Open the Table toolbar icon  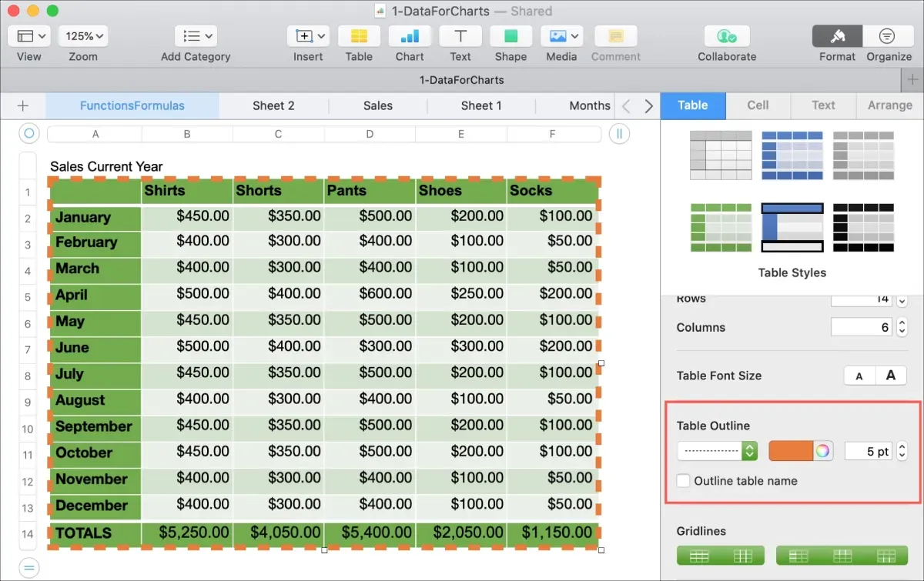click(x=359, y=36)
